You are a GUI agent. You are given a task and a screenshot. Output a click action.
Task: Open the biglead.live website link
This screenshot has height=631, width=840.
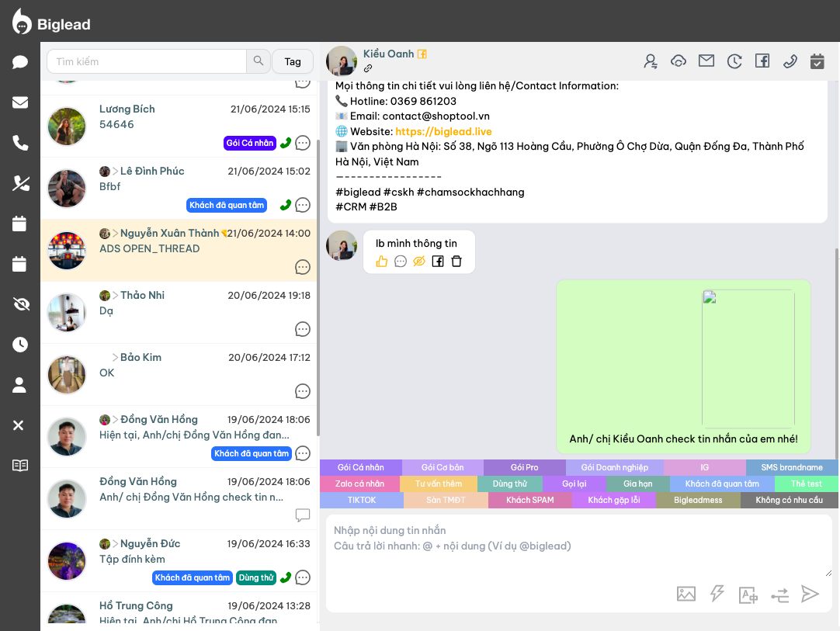[x=443, y=131]
